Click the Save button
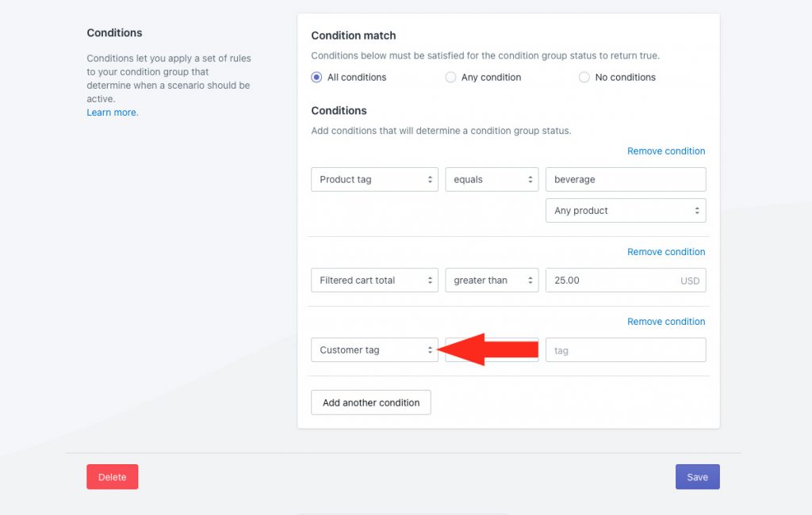 (698, 477)
